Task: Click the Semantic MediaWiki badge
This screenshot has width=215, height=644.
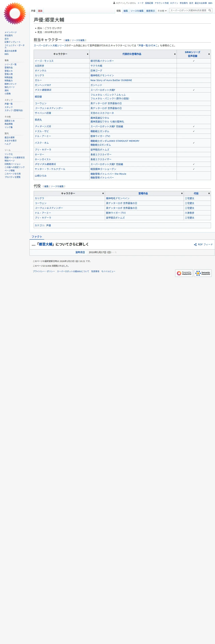Action: click(203, 273)
